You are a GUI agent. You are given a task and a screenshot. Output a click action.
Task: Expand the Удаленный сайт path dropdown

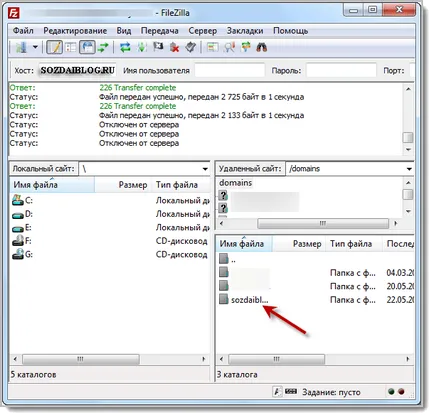coord(409,169)
